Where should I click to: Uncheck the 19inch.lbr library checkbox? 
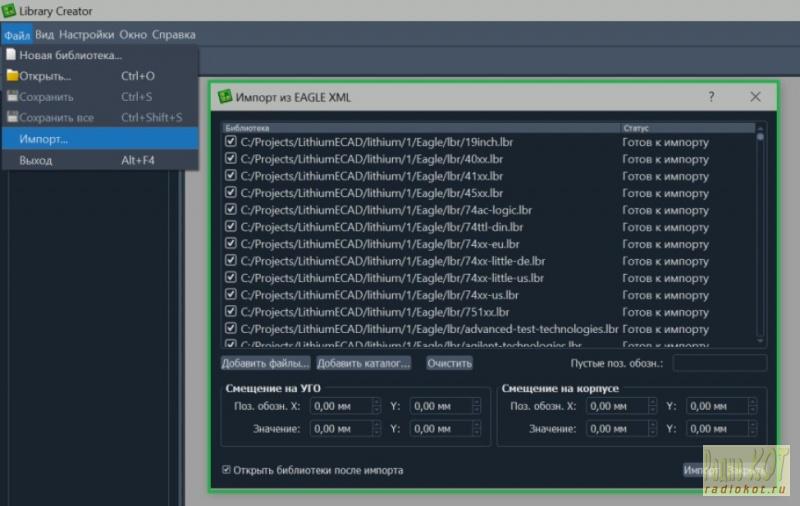click(x=230, y=142)
